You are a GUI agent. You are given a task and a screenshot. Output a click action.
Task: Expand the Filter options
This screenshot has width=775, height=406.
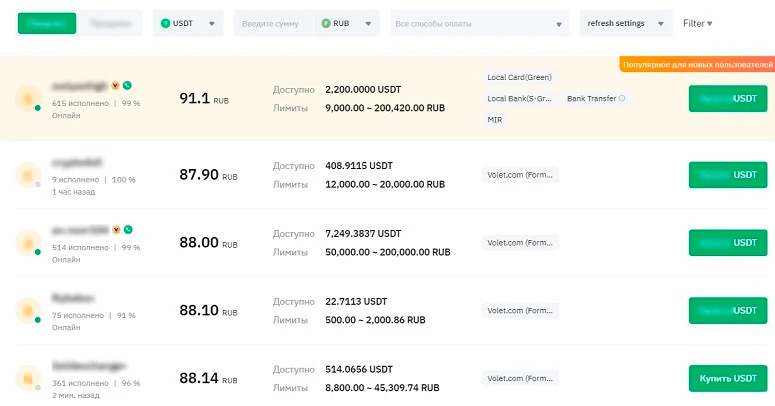tap(697, 23)
